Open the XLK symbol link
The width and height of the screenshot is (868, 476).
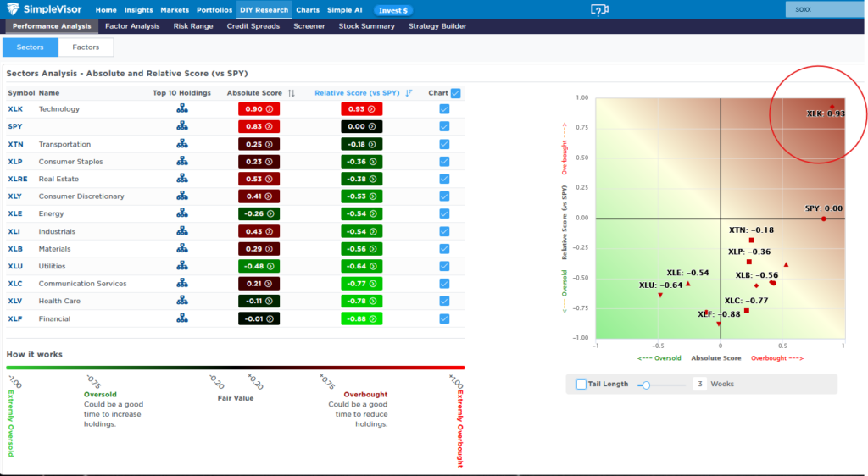[15, 109]
